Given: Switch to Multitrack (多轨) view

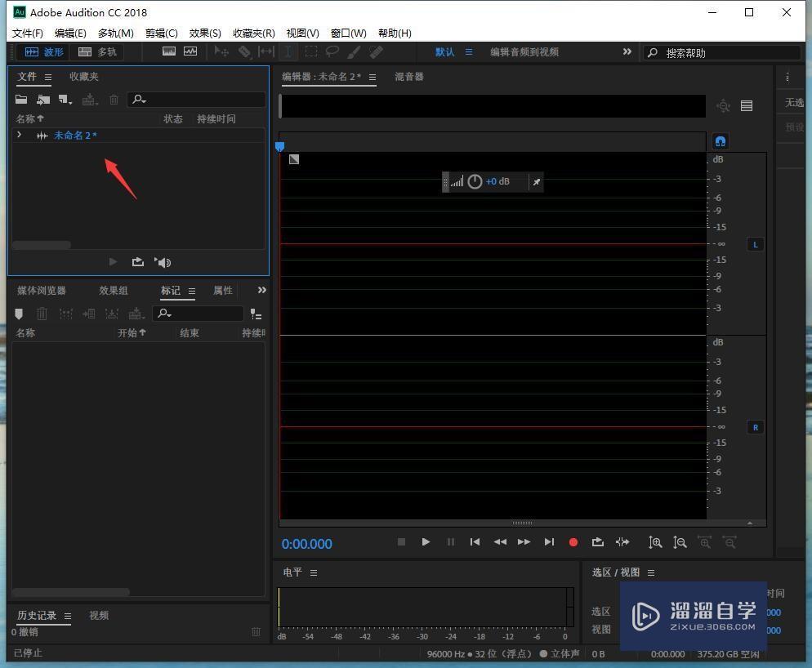Looking at the screenshot, I should coord(97,51).
